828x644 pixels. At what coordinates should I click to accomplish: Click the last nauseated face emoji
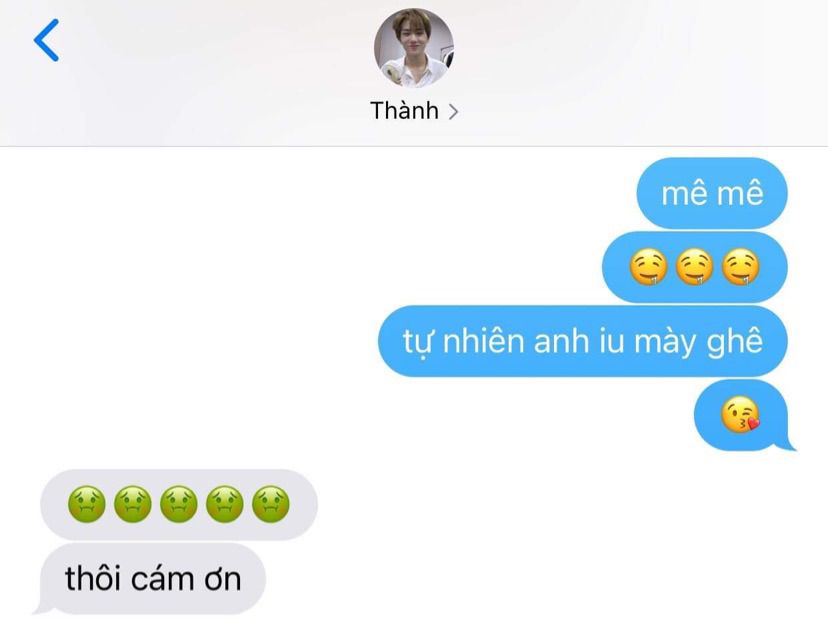pyautogui.click(x=270, y=504)
